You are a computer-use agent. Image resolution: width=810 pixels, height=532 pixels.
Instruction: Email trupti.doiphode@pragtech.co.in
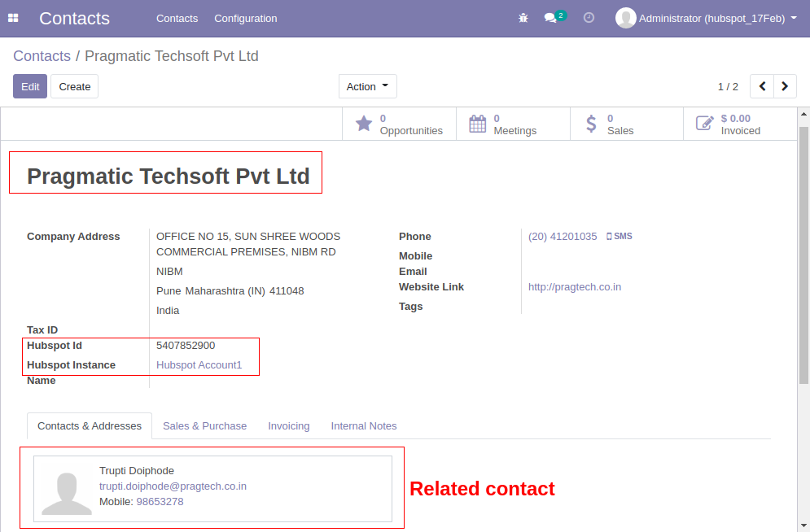point(173,486)
